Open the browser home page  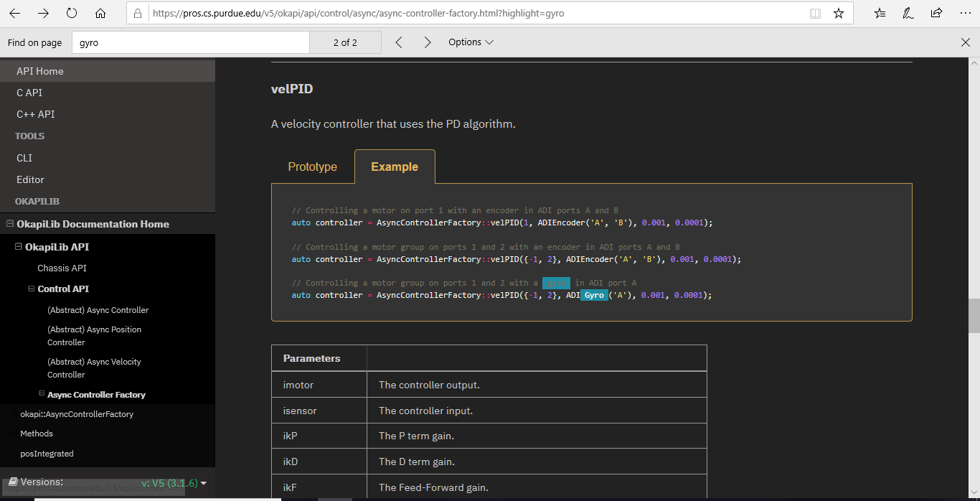click(x=100, y=14)
